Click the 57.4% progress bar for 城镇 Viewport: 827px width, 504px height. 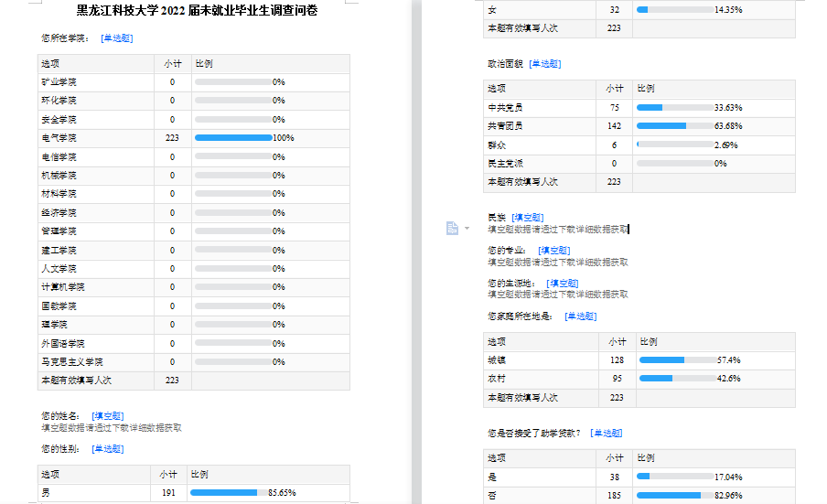[x=677, y=360]
